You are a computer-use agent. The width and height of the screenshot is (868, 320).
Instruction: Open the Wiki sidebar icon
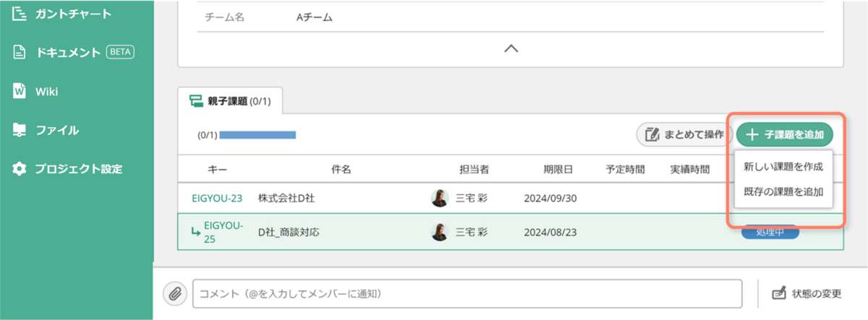pyautogui.click(x=20, y=91)
